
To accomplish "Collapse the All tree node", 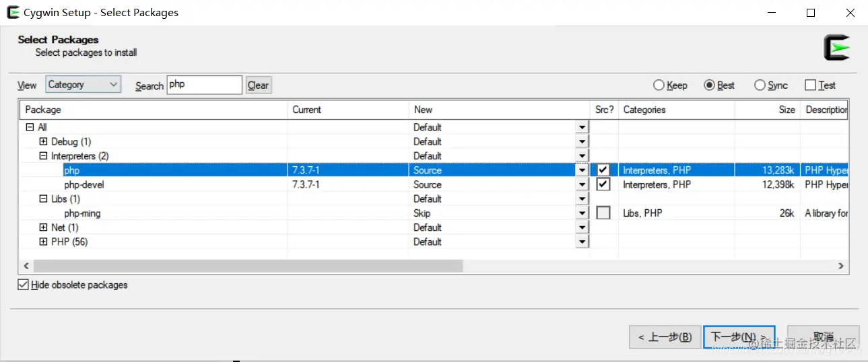I will (x=30, y=127).
